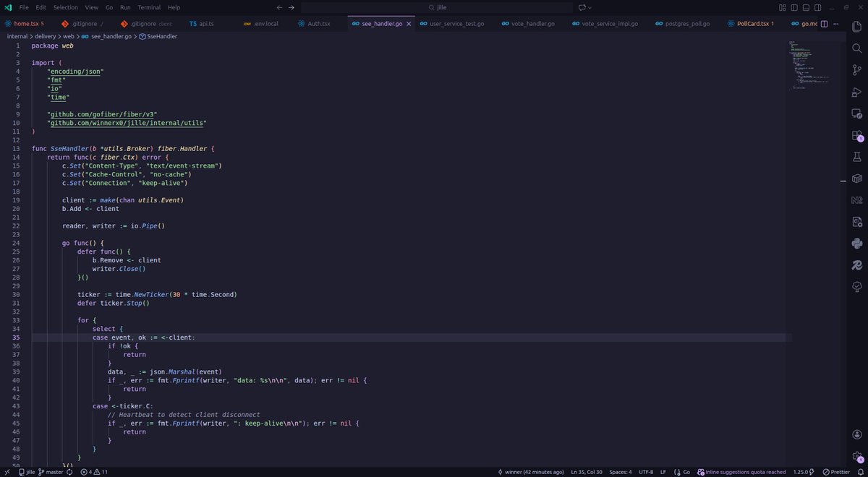Image resolution: width=868 pixels, height=477 pixels.
Task: Open the Python icon view
Action: click(856, 243)
